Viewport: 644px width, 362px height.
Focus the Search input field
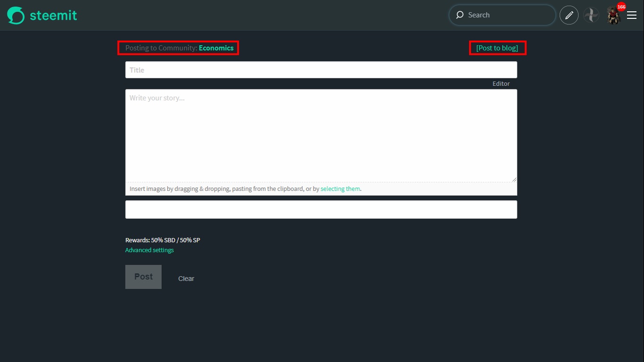[x=502, y=15]
